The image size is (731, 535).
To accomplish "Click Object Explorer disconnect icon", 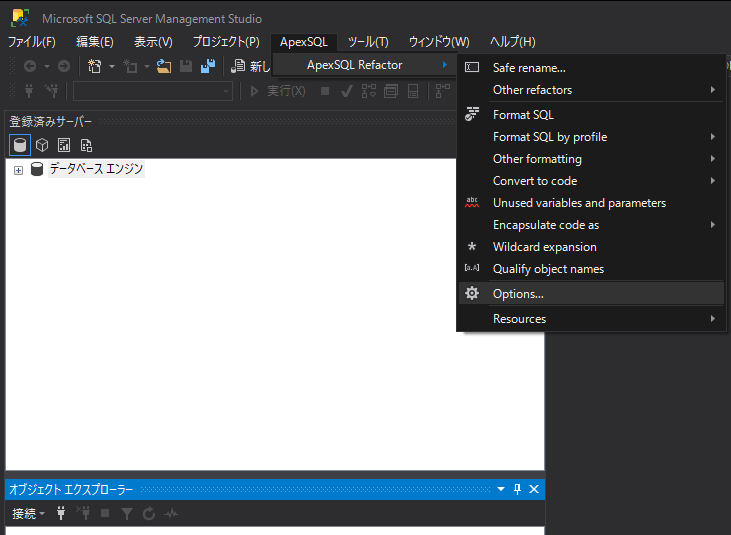I will [x=83, y=514].
